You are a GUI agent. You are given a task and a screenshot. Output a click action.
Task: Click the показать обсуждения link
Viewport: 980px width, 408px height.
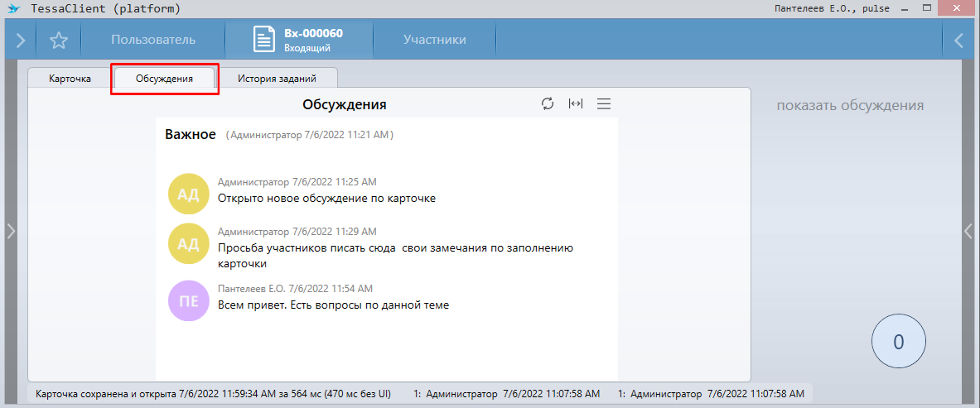(x=850, y=105)
